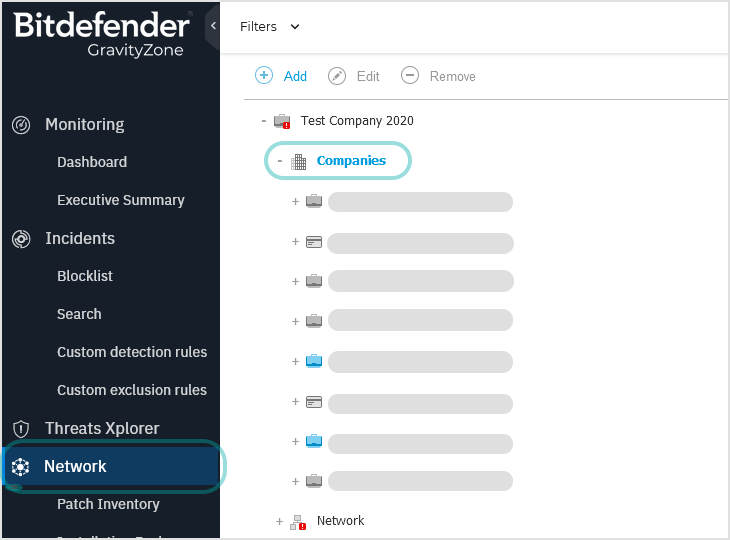Viewport: 730px width, 540px height.
Task: Open Blocklist page
Action: 85,276
